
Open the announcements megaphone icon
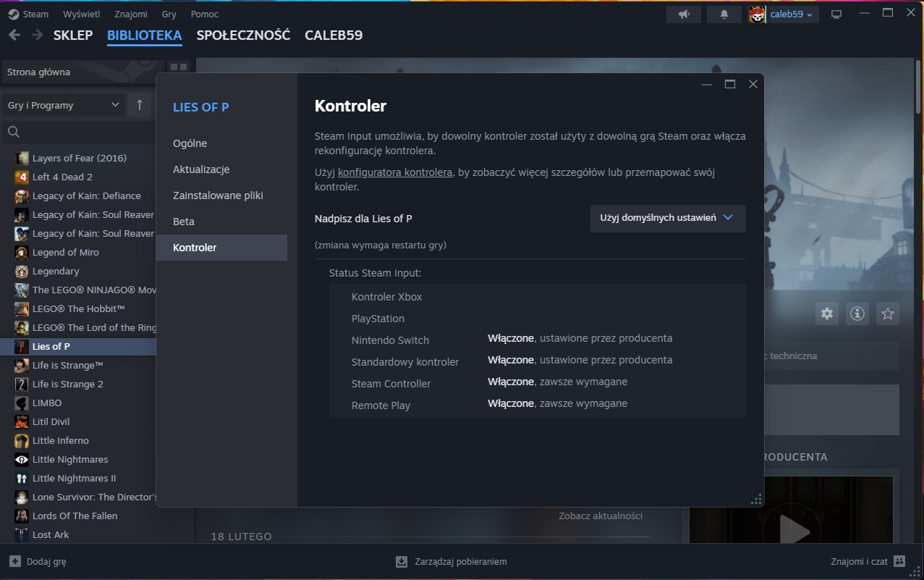(684, 14)
